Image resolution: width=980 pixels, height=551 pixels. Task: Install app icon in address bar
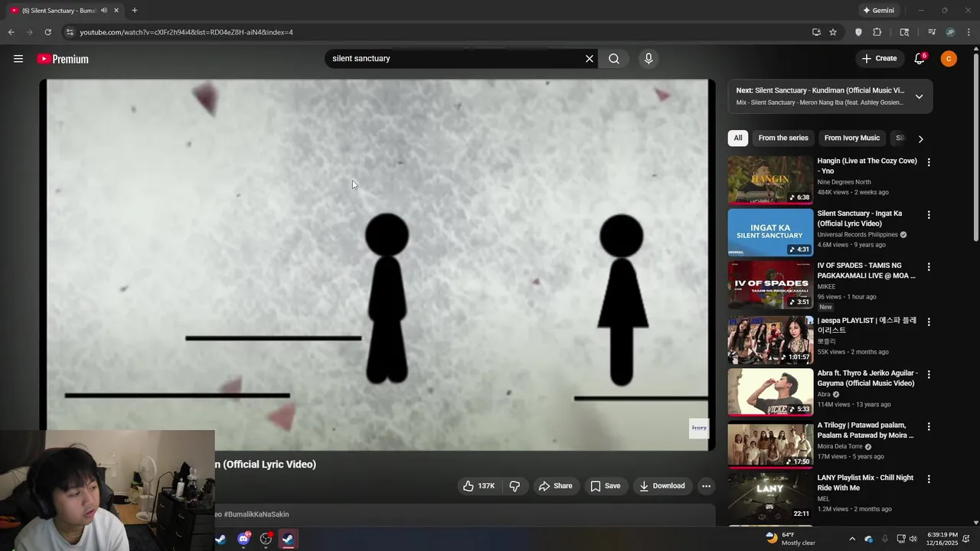click(816, 32)
